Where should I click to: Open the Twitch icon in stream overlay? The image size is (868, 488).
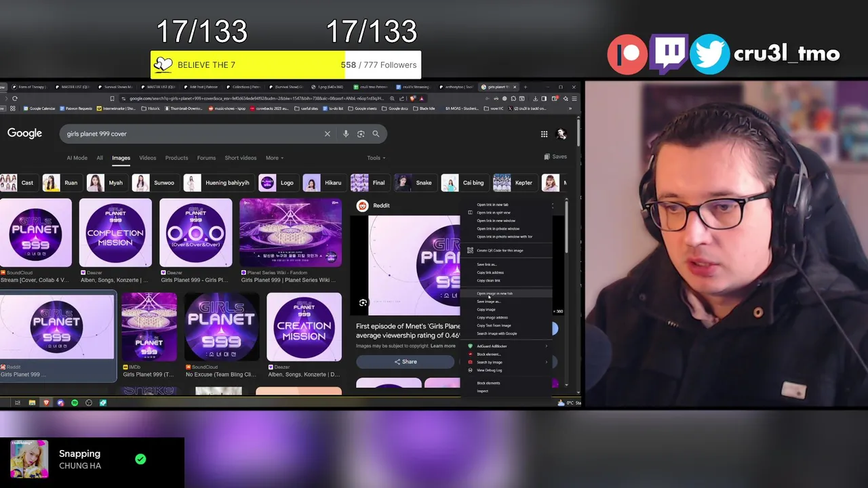click(669, 54)
